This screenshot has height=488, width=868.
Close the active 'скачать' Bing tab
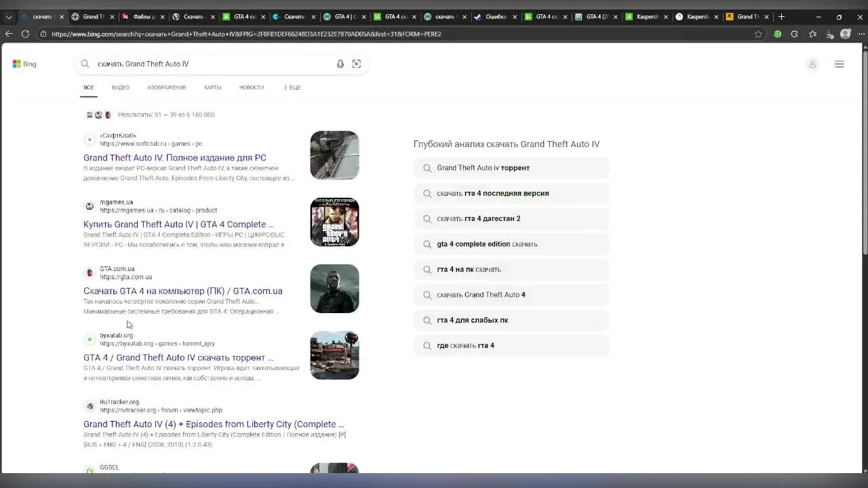coord(61,17)
